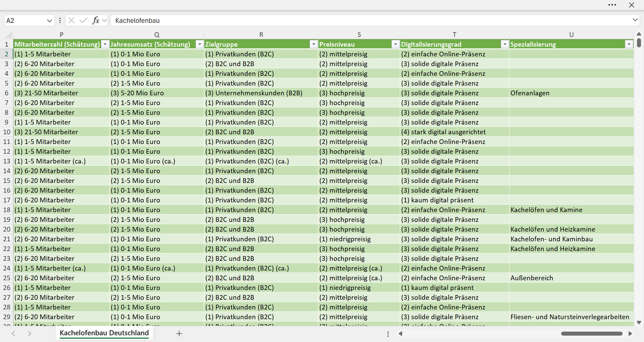The width and height of the screenshot is (644, 342).
Task: Open the Digitalisierungsgrad filter dropdown
Action: (505, 44)
